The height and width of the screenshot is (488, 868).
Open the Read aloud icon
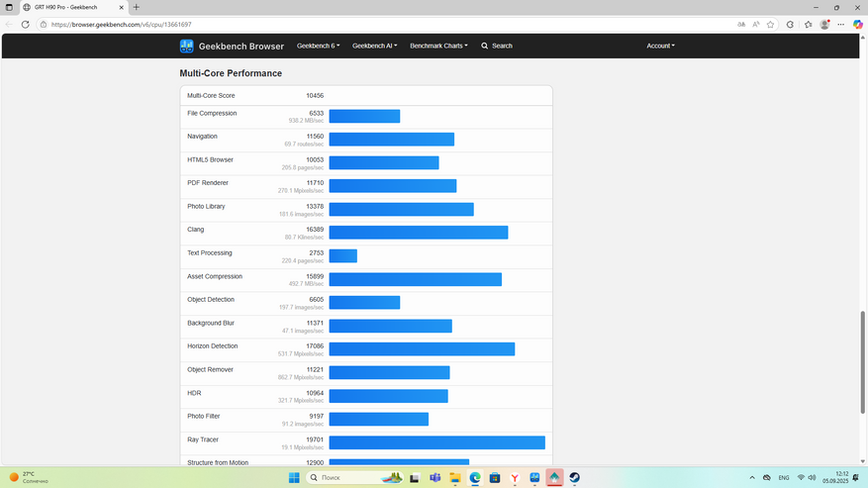tap(755, 25)
